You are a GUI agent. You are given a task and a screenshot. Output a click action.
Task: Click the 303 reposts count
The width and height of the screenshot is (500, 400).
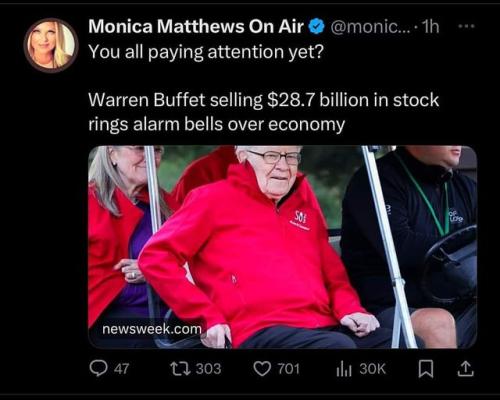coord(208,369)
